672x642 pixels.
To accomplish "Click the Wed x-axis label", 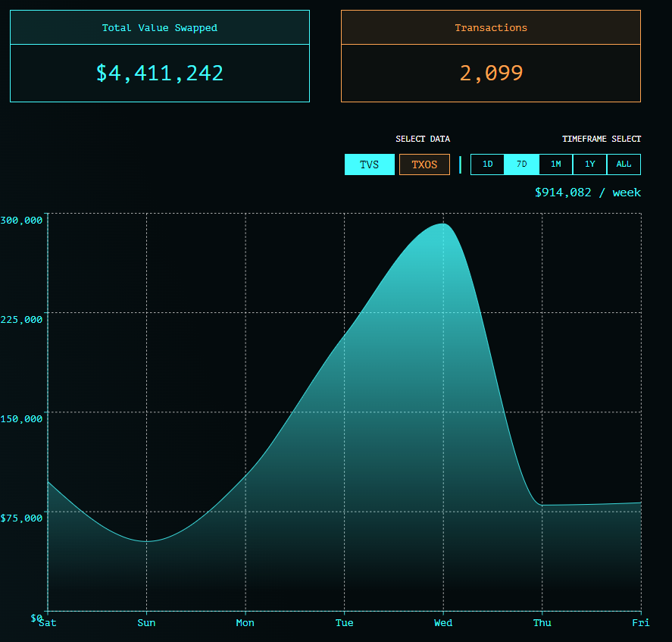I will [x=443, y=623].
